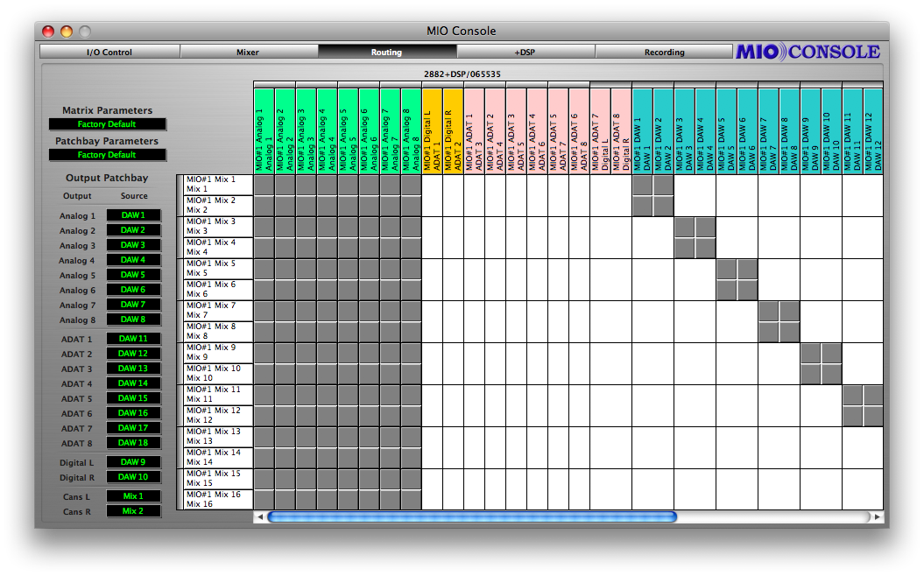This screenshot has height=576, width=924.
Task: Open Matrix Parameters Factory Default popup
Action: coord(107,124)
